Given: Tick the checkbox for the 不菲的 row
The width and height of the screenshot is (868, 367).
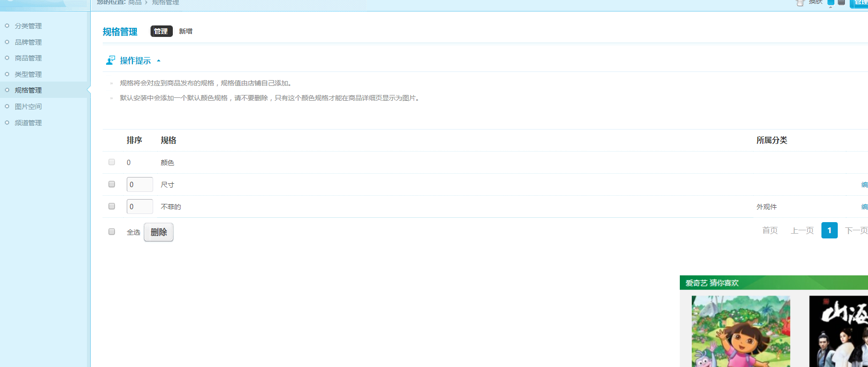Looking at the screenshot, I should [x=112, y=206].
